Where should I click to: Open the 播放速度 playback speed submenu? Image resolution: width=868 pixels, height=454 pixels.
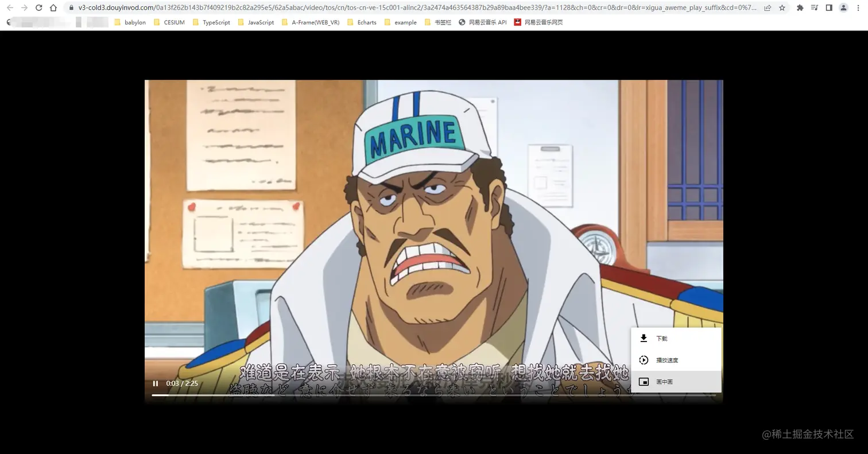666,360
